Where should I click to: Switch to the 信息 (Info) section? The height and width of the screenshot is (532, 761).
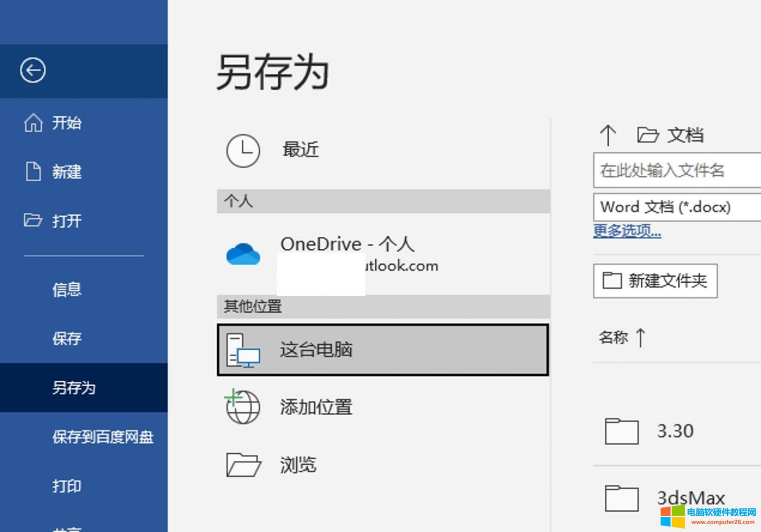click(66, 290)
